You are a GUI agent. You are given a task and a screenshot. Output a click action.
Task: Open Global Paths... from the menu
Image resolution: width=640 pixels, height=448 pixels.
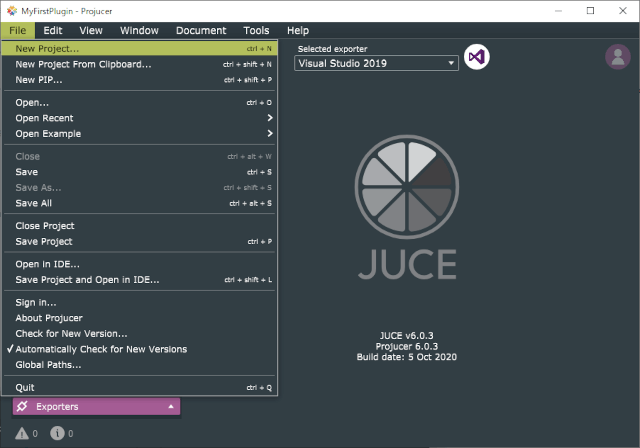(140, 365)
